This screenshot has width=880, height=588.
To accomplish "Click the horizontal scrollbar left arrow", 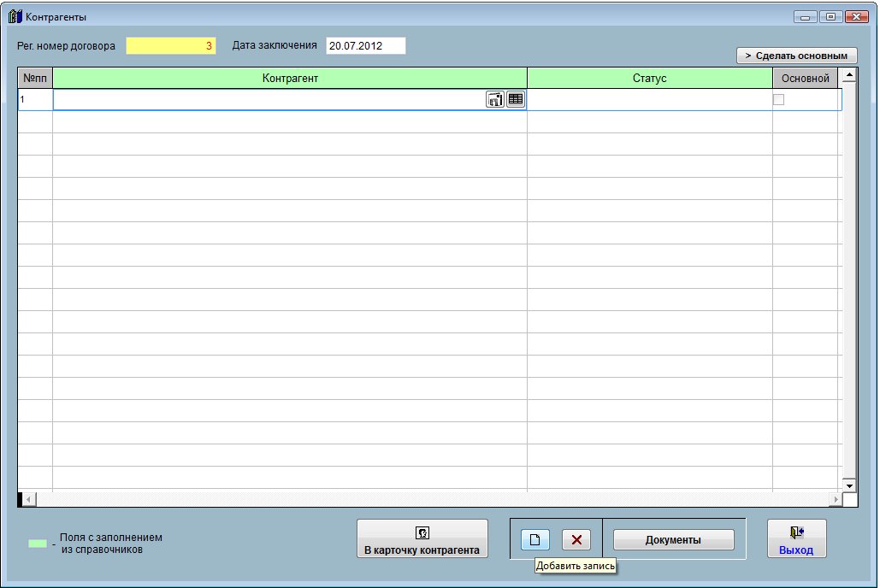I will point(28,499).
